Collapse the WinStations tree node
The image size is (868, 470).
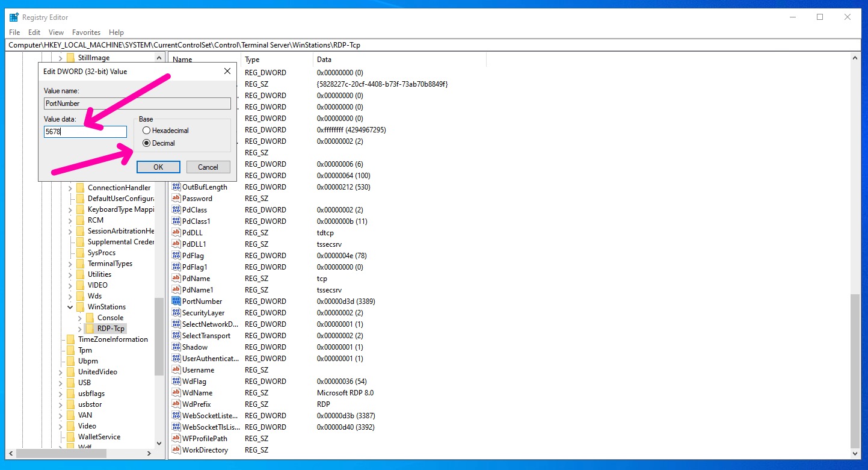(70, 307)
